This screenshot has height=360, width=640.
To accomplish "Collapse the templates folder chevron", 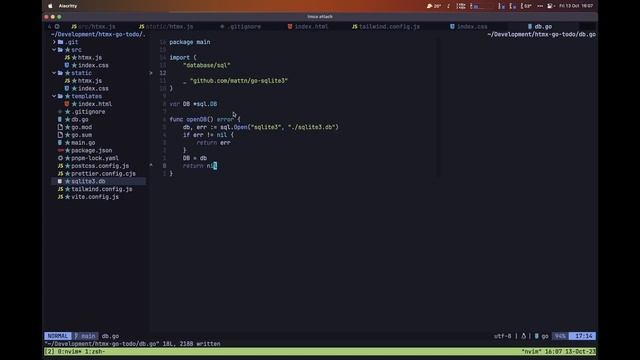I will (54, 96).
